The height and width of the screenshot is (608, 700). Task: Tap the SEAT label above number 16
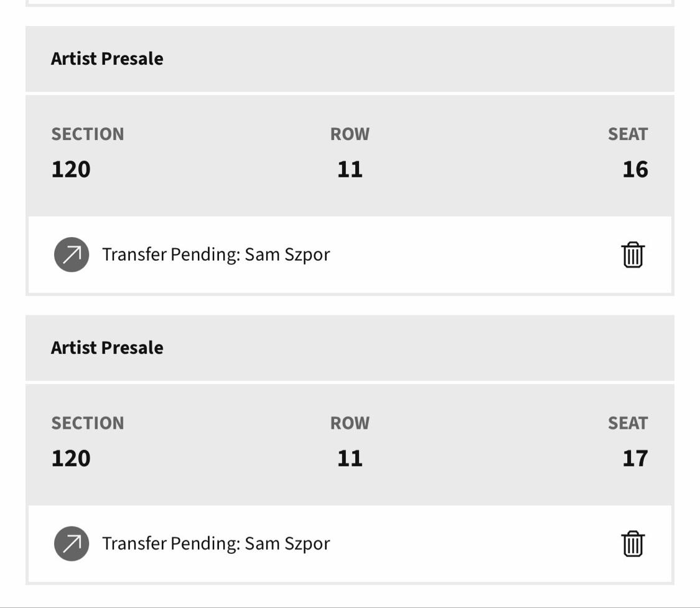628,134
